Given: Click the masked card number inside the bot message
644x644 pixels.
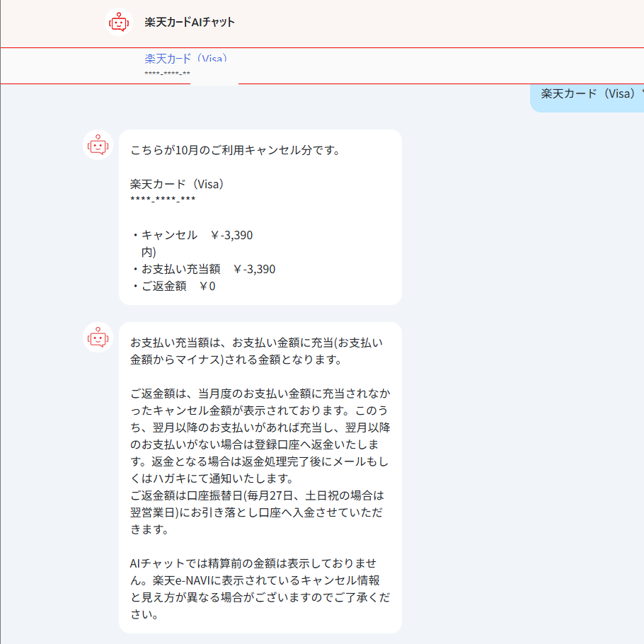Looking at the screenshot, I should click(x=163, y=200).
